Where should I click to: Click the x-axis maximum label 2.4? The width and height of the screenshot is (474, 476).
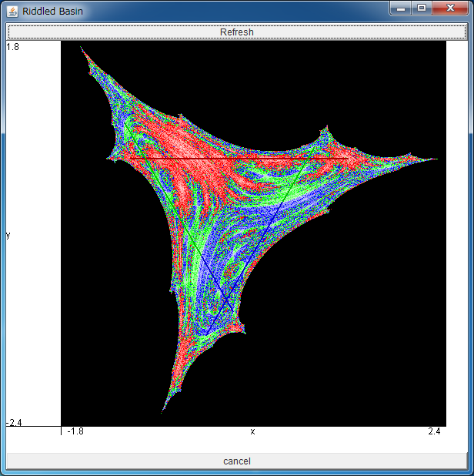coord(434,431)
